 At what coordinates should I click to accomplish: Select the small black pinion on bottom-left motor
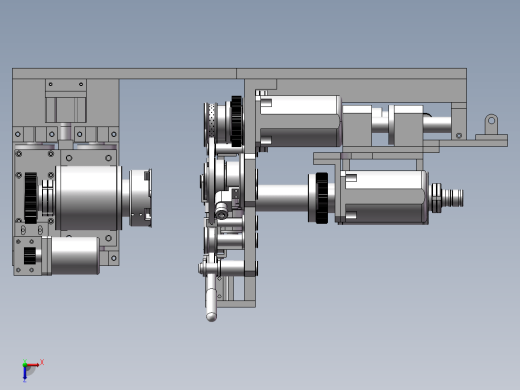(x=30, y=256)
